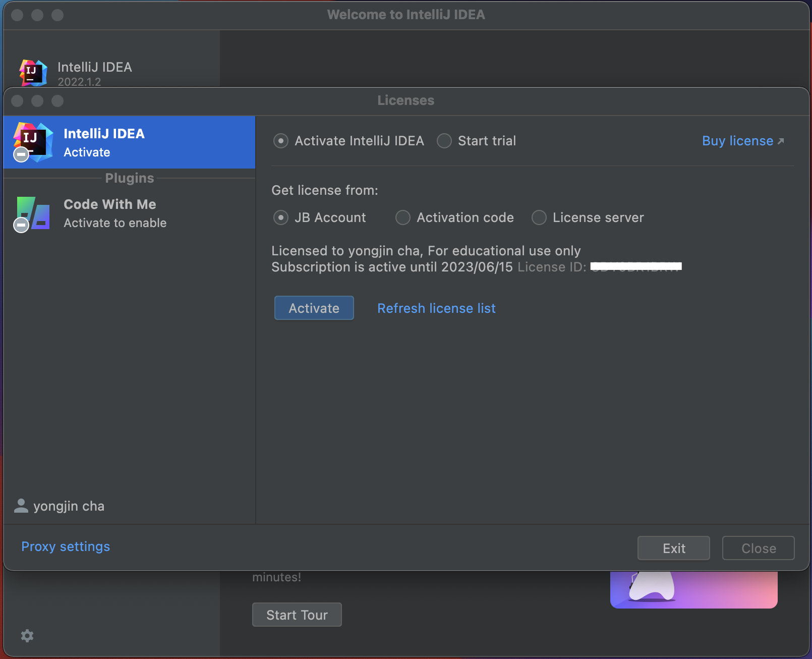Click the user avatar icon beside yongjin cha
Viewport: 812px width, 659px height.
[21, 506]
